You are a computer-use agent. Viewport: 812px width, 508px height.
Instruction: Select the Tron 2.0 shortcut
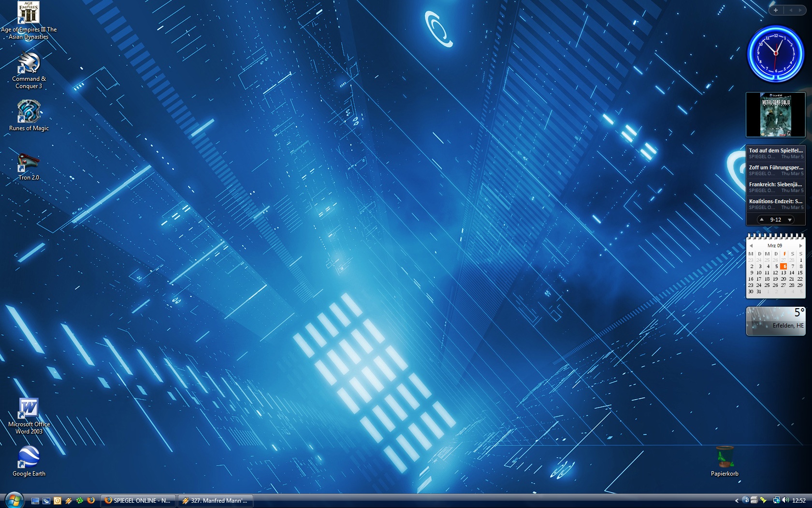(29, 162)
